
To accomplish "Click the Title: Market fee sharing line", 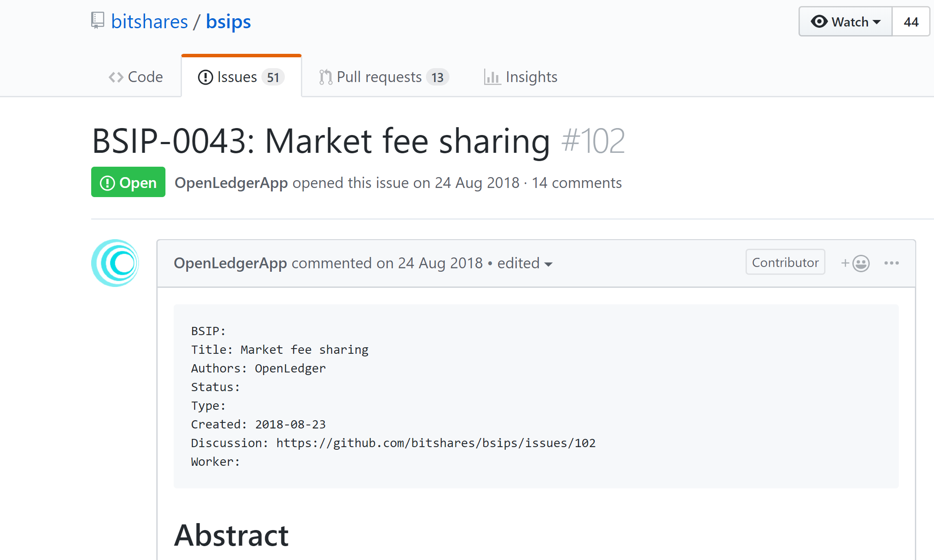I will click(x=280, y=349).
